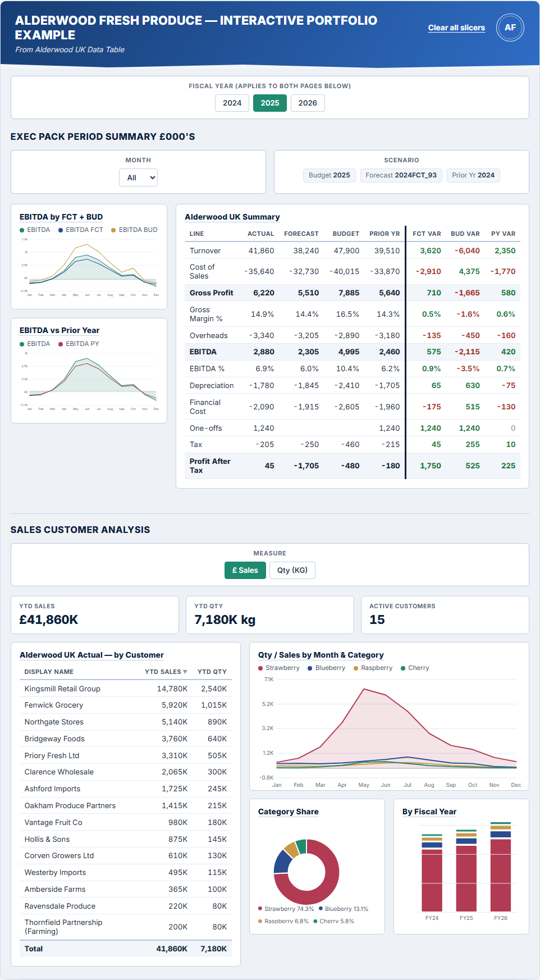Toggle the Prior Yr 2024 scenario chip
Viewport: 540px width, 980px height.
473,175
